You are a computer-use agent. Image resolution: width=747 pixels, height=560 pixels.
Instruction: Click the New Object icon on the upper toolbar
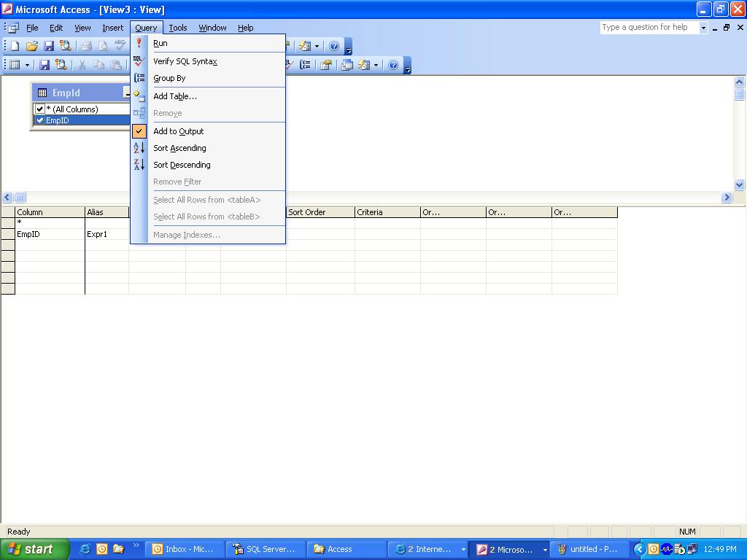306,46
